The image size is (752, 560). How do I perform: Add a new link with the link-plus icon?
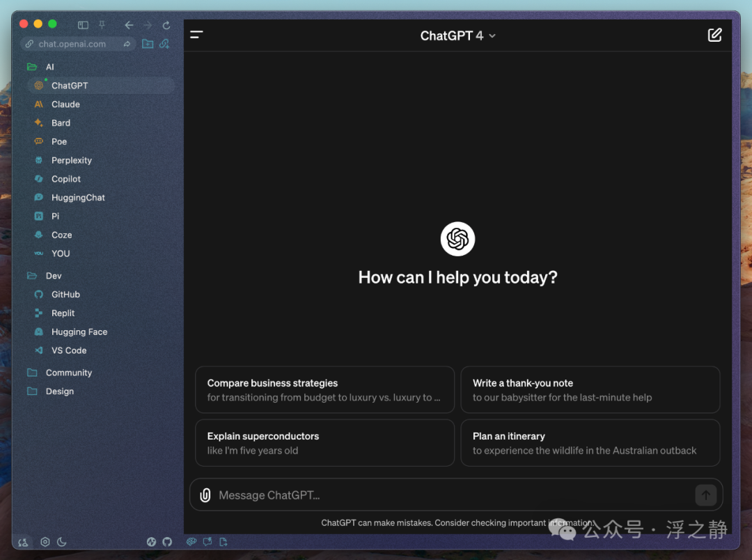(164, 44)
